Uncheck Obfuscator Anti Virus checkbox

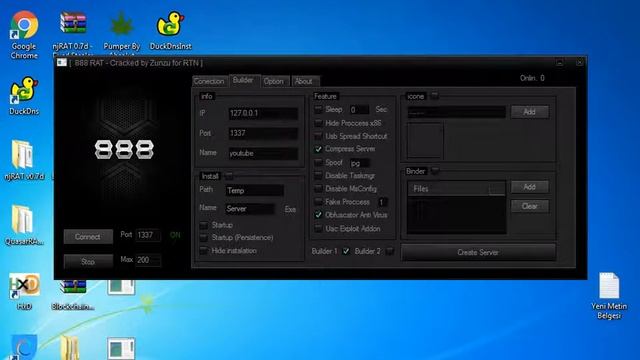point(318,215)
